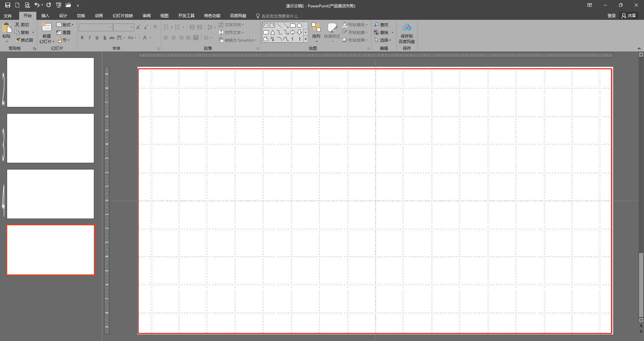Repeat the last action using the redo icon

point(49,5)
